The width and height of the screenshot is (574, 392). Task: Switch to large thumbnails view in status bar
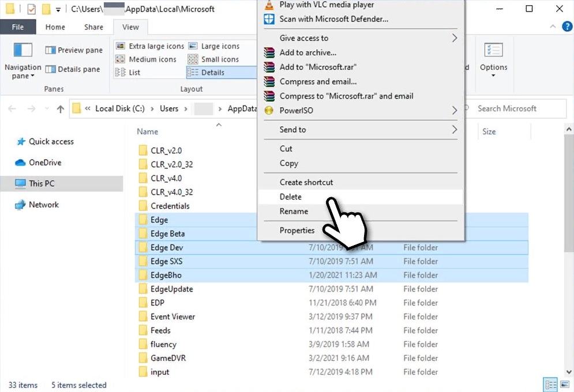click(565, 385)
